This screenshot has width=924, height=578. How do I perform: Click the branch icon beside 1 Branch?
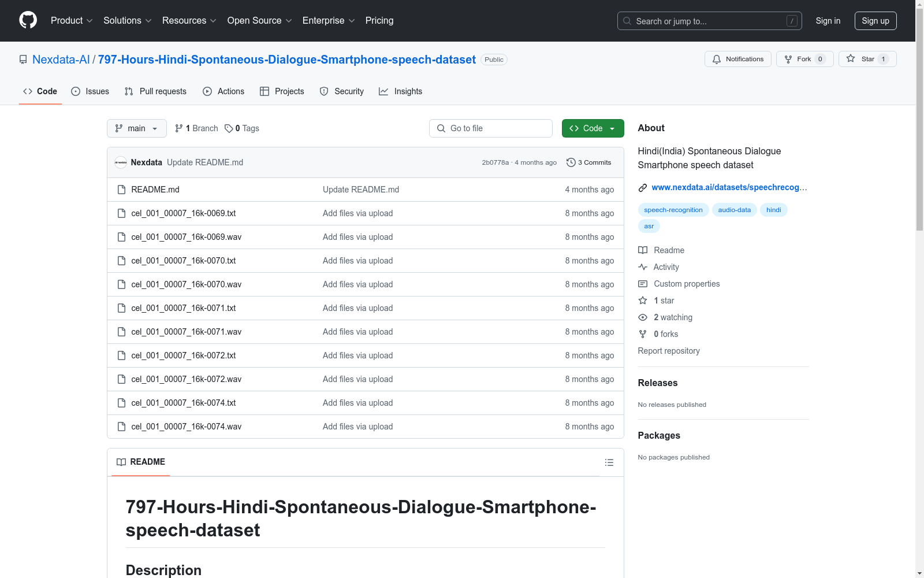[179, 128]
